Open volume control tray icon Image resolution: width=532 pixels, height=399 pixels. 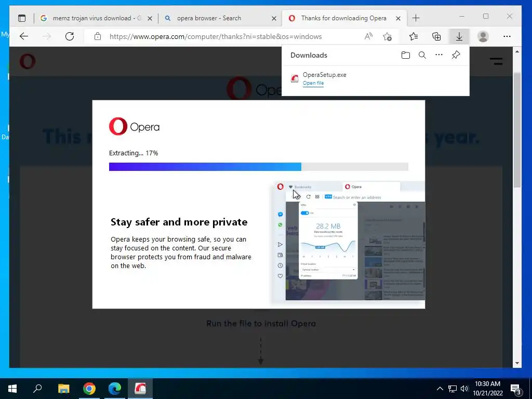tap(464, 389)
